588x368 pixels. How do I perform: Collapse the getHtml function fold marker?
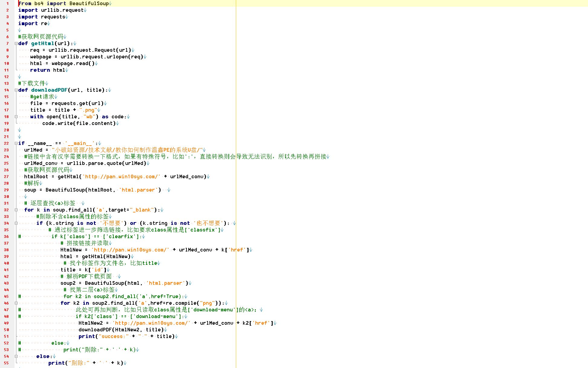tap(16, 43)
